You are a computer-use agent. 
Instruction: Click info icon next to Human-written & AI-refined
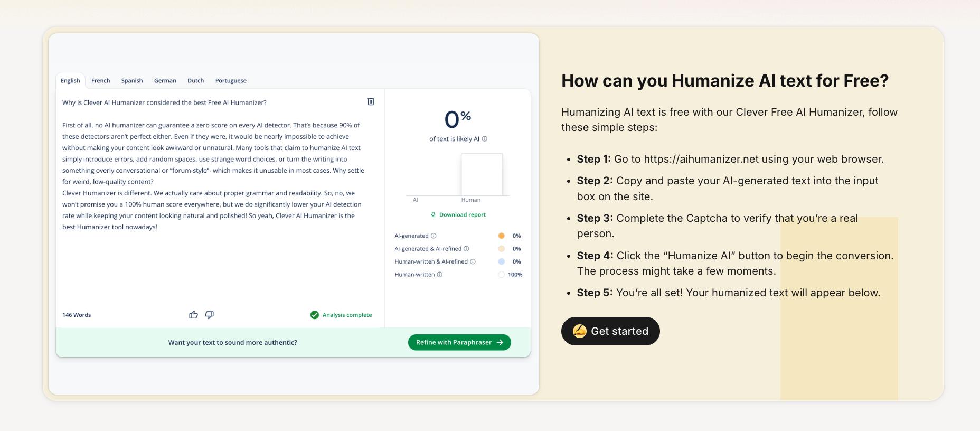[x=473, y=261]
